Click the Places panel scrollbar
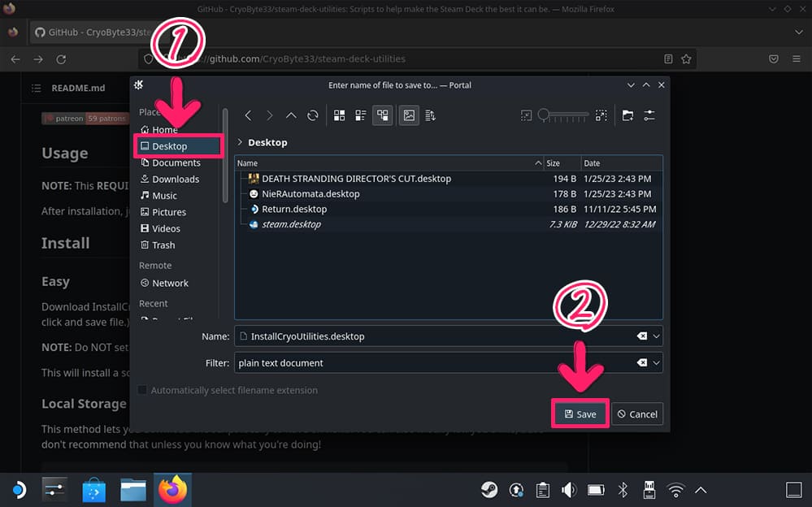The image size is (812, 507). (225, 155)
